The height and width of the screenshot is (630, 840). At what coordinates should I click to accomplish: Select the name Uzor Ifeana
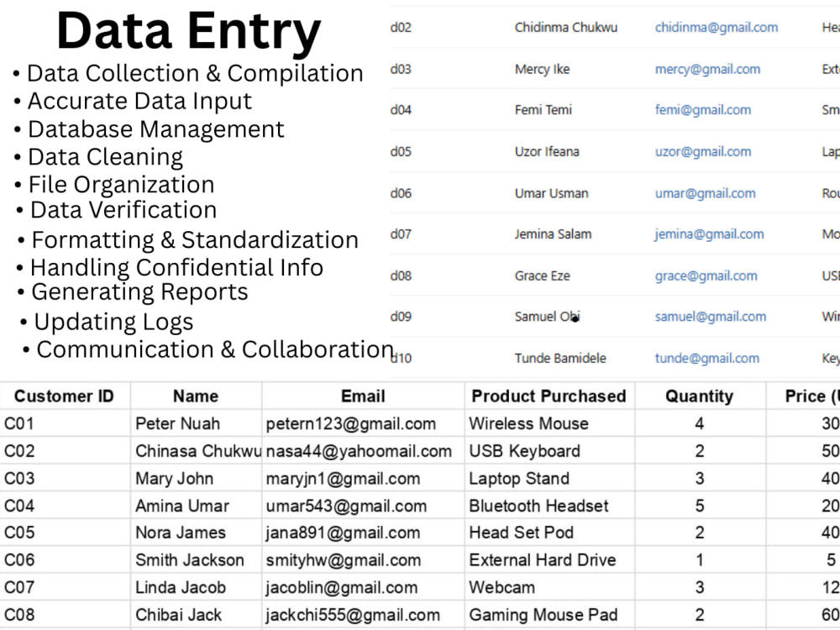(x=547, y=151)
